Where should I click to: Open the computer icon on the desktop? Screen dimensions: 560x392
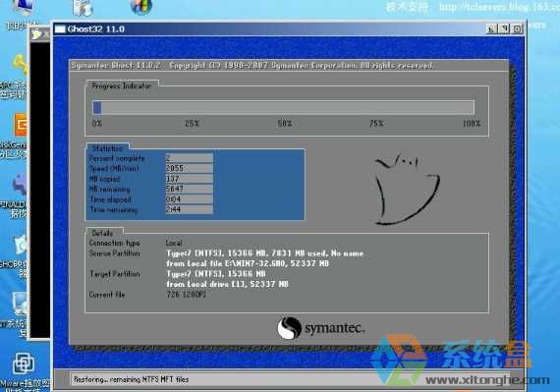23,7
